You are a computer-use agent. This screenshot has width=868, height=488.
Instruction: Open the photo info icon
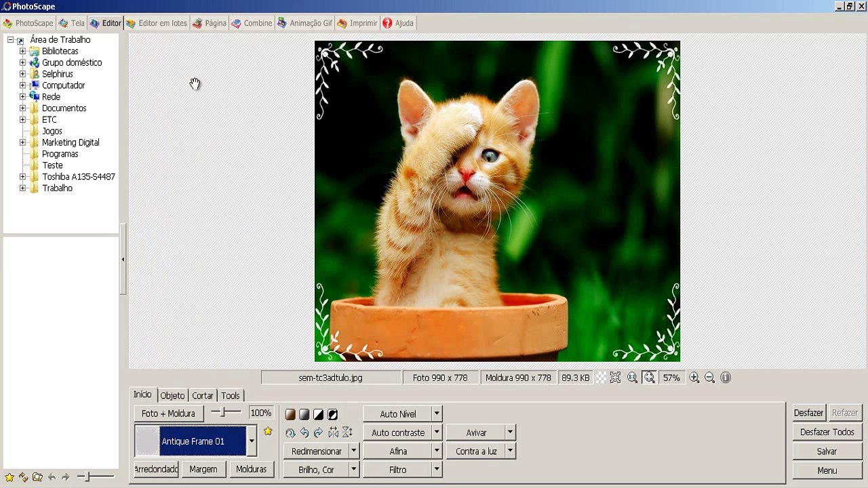pyautogui.click(x=726, y=378)
